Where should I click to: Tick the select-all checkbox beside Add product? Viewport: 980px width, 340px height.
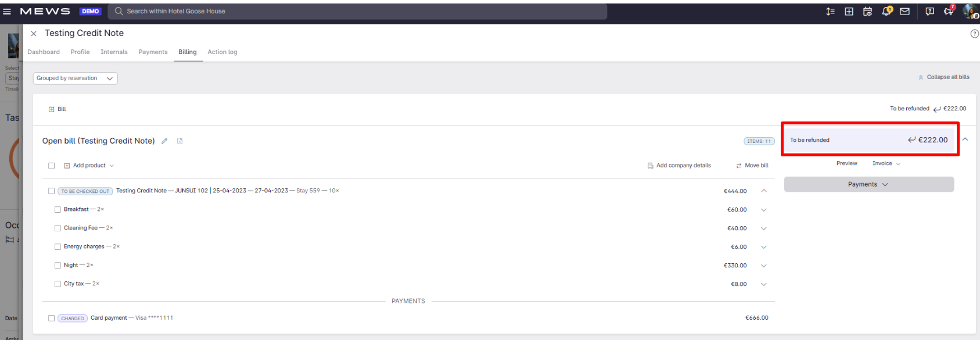click(x=52, y=166)
